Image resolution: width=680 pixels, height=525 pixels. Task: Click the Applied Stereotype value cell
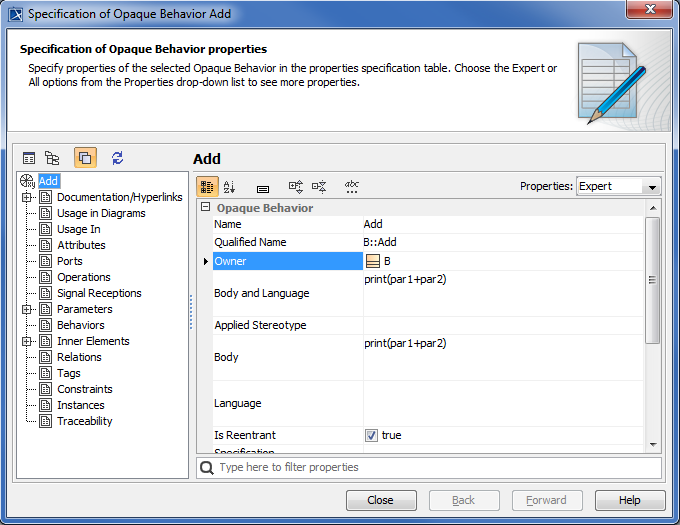click(x=503, y=326)
